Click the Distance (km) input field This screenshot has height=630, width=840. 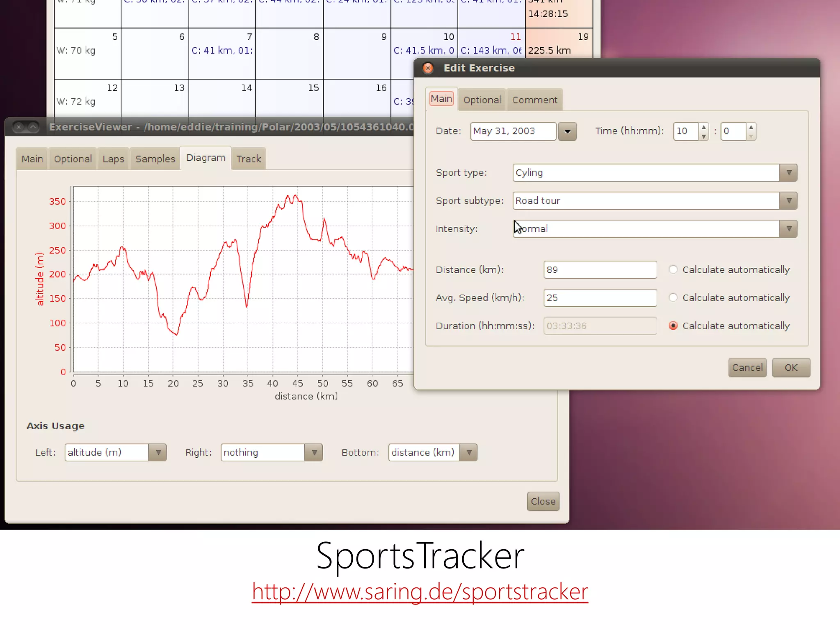(x=600, y=270)
